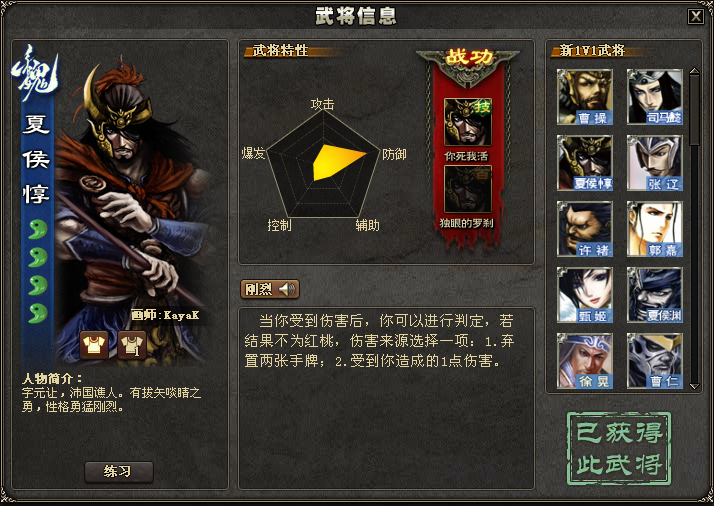Choose the 张辽 general portrait

655,163
